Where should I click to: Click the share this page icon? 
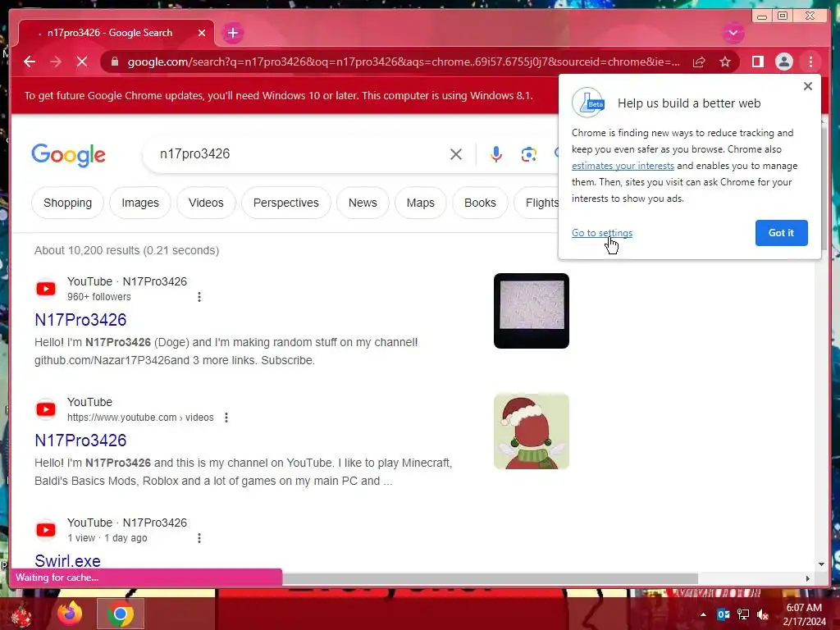click(x=699, y=62)
